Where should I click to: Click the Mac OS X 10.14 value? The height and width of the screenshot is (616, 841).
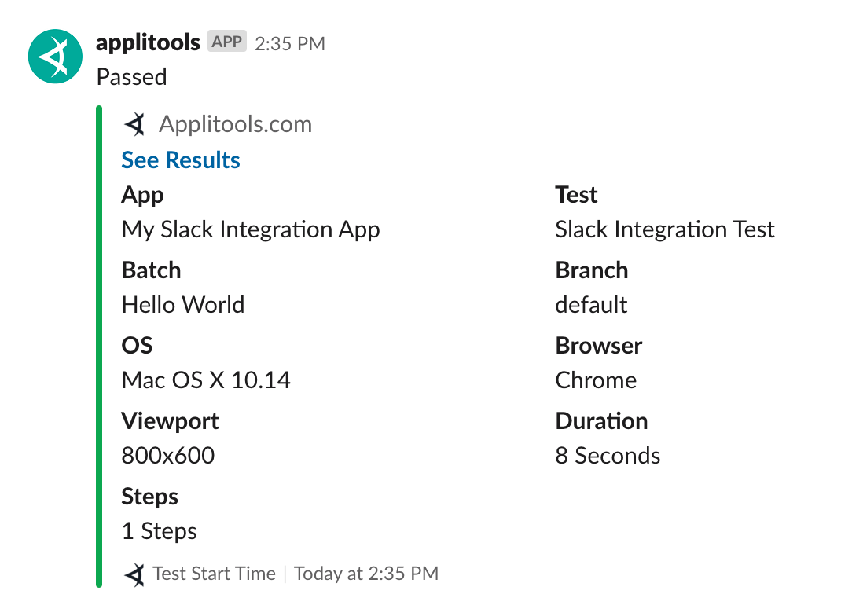pyautogui.click(x=206, y=380)
